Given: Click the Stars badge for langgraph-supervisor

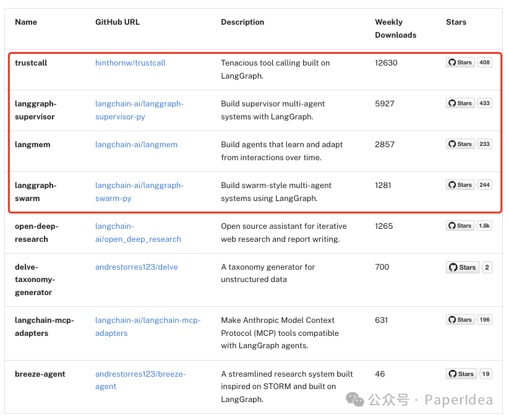Looking at the screenshot, I should coord(460,103).
